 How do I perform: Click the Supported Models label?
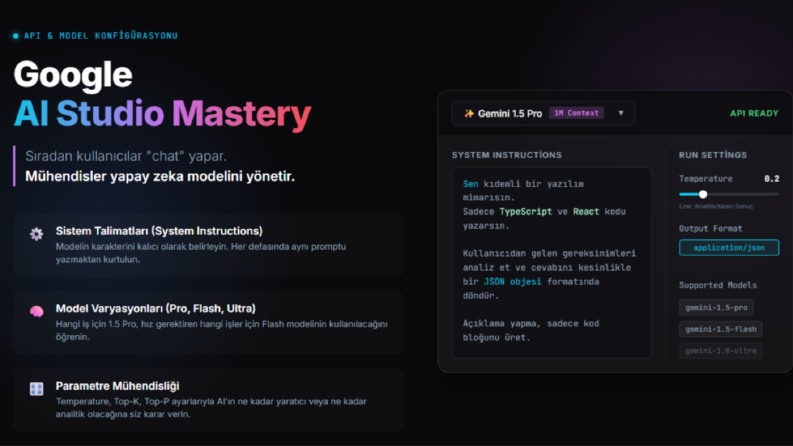pyautogui.click(x=718, y=285)
